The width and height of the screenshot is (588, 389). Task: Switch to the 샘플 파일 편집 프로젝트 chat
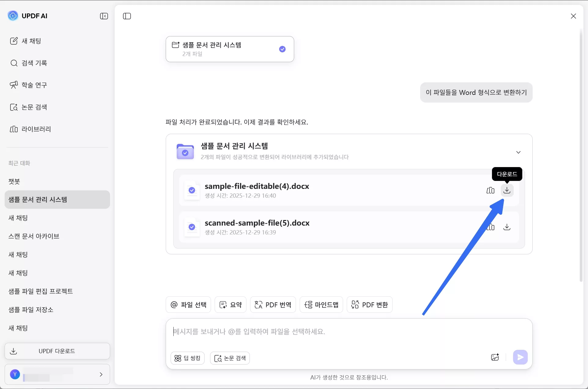pos(41,291)
